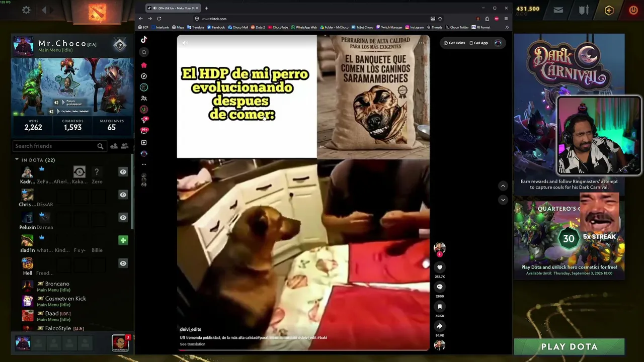Spectate Chris's game with eye icon

(123, 195)
